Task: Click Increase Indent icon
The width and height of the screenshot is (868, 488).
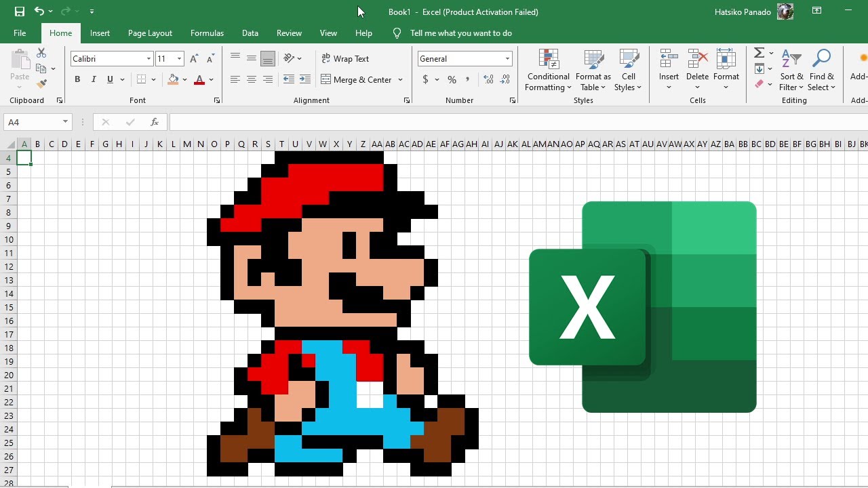Action: tap(305, 79)
